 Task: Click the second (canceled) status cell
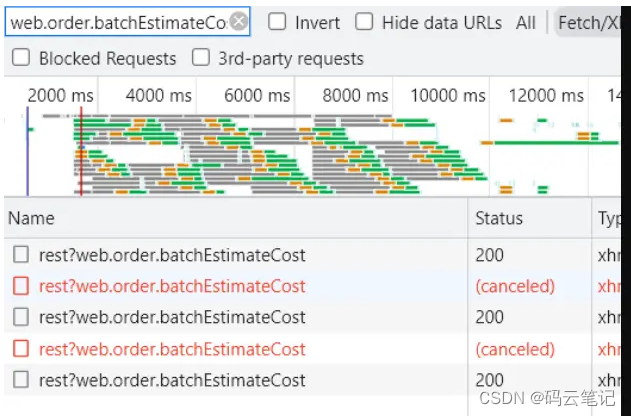515,349
